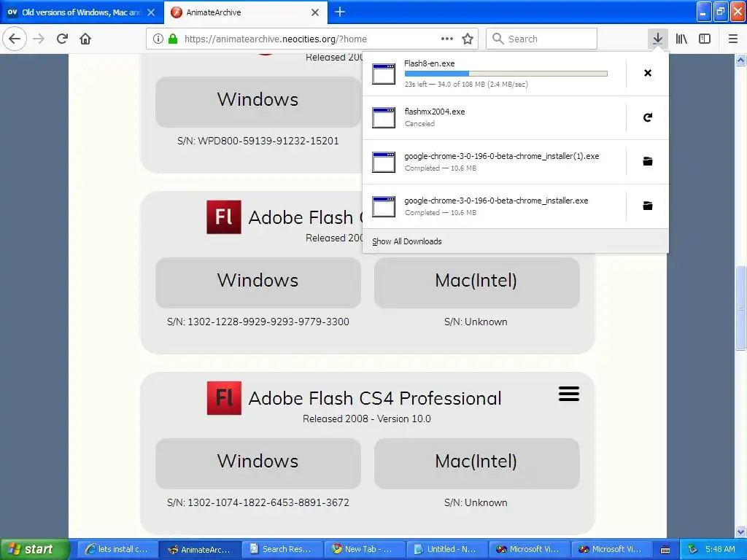Reload the current page

tap(62, 39)
